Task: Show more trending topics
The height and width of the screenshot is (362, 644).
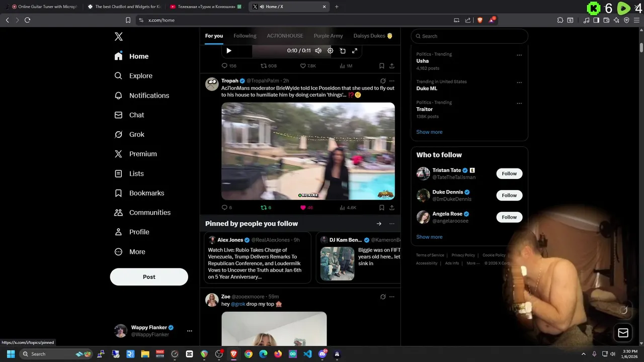Action: click(x=429, y=132)
